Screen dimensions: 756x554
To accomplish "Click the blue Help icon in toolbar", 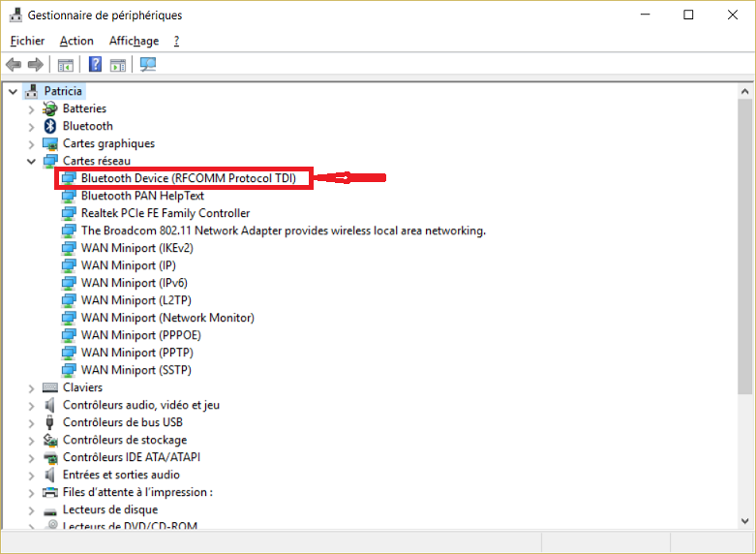I will tap(95, 65).
